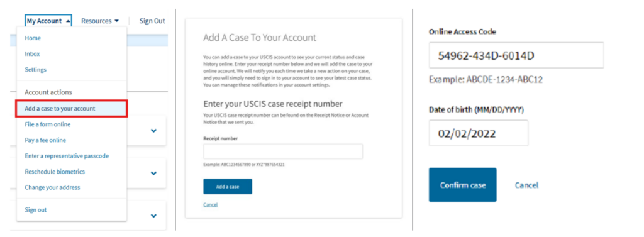Click Sign out at menu bottom
The image size is (644, 237).
(x=36, y=210)
